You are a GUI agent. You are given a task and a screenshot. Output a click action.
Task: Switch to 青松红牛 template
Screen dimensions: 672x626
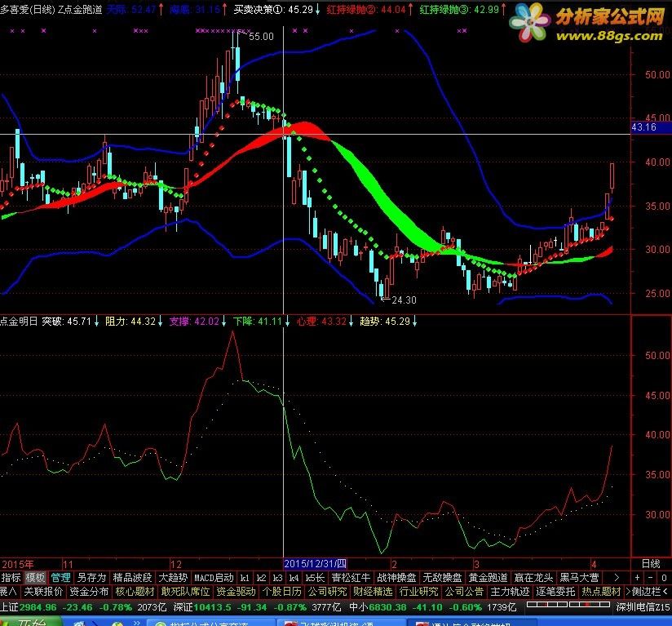pos(351,578)
